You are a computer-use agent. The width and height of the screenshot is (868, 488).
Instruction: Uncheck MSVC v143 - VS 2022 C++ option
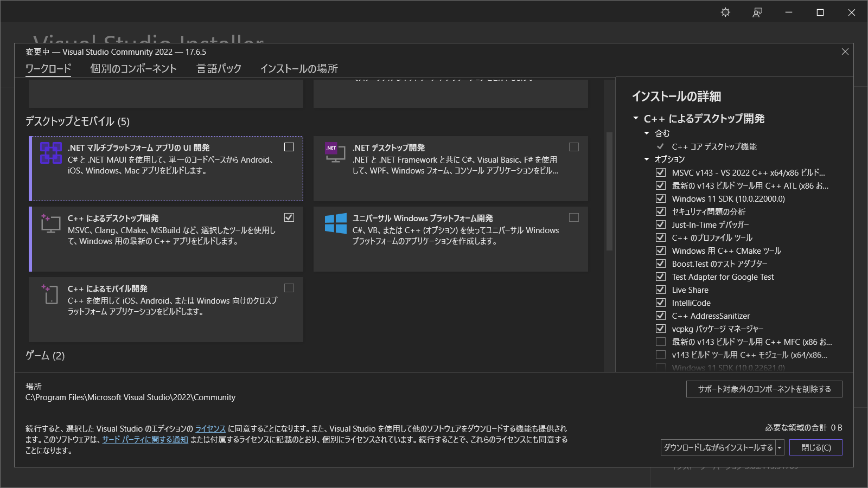tap(661, 172)
